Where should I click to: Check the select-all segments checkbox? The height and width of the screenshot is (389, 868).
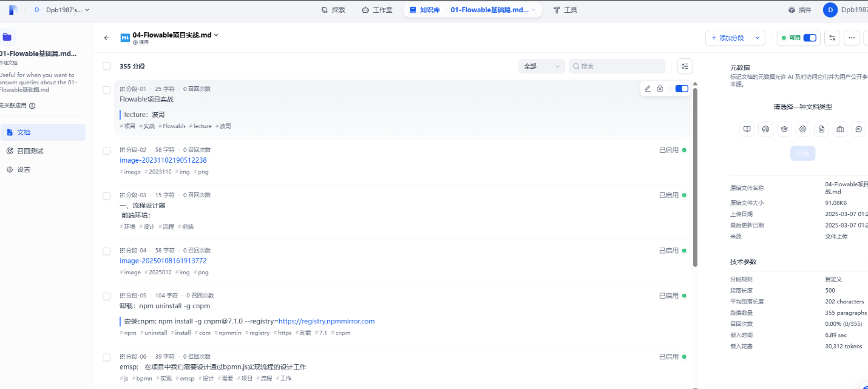(x=107, y=66)
